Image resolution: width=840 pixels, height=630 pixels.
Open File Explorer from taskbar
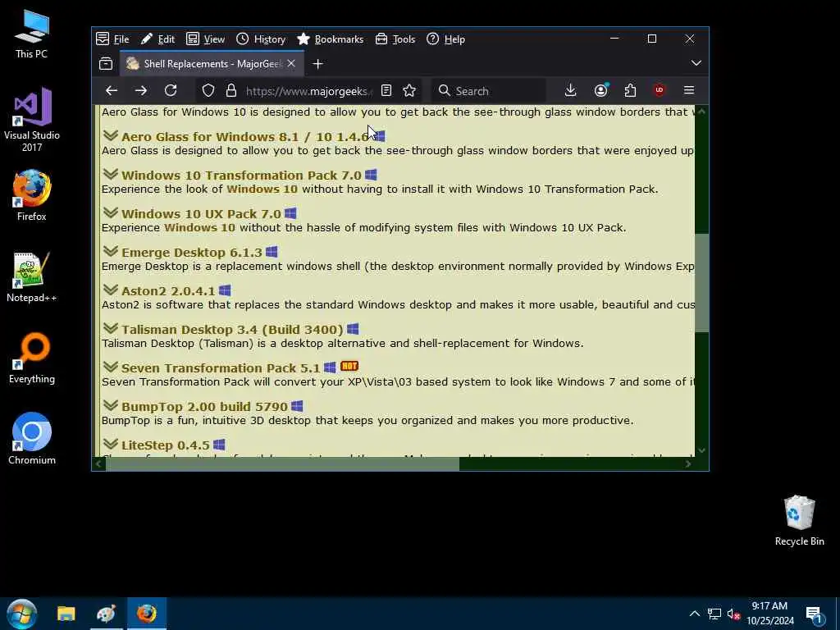pyautogui.click(x=66, y=614)
